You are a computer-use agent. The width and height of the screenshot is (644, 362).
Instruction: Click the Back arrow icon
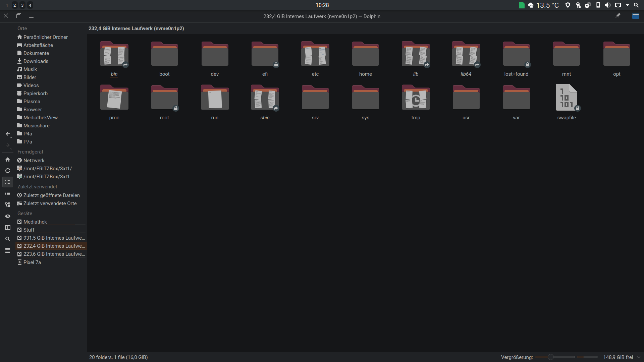pyautogui.click(x=7, y=134)
